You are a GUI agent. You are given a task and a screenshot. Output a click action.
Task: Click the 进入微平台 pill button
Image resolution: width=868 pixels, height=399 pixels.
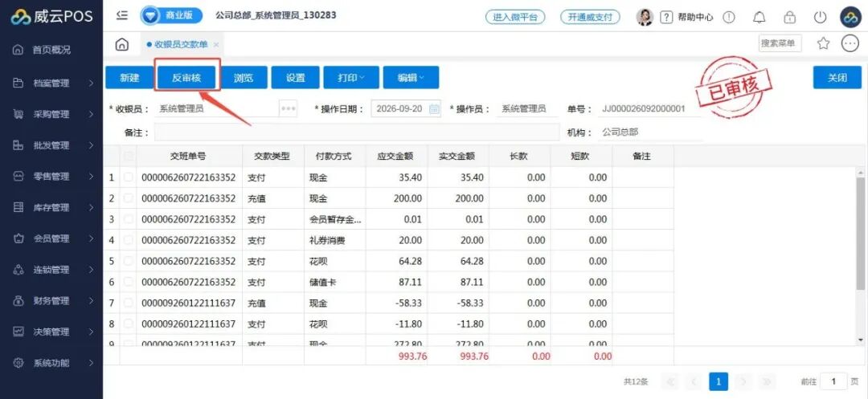click(515, 17)
